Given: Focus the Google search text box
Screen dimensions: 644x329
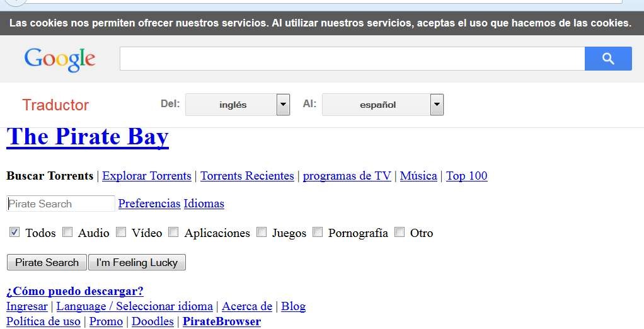Looking at the screenshot, I should click(352, 59).
